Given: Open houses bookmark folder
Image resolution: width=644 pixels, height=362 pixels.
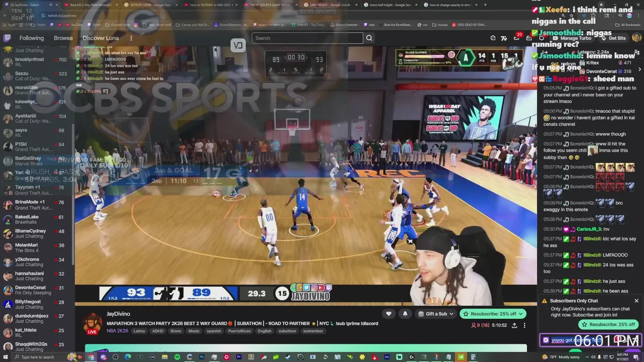Looking at the screenshot, I should [x=440, y=25].
